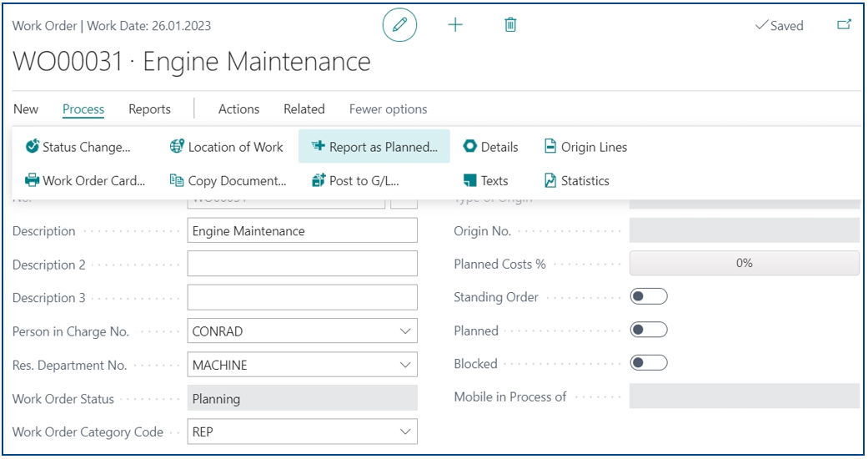Expand the Work Order Category Code dropdown
Viewport: 868px width, 459px height.
coord(405,431)
